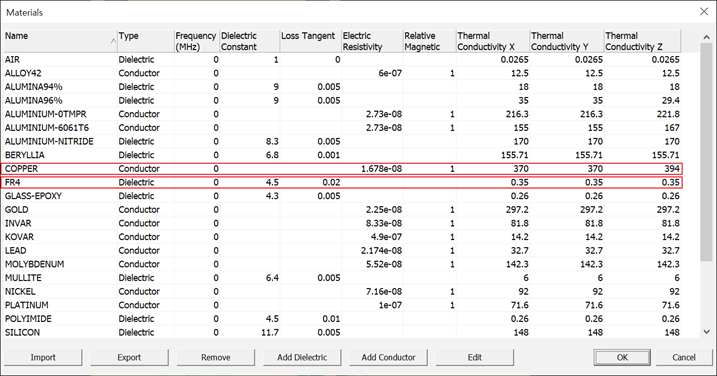Click NICKEL resistivity value 7.16e-08
The height and width of the screenshot is (376, 717).
pos(384,291)
